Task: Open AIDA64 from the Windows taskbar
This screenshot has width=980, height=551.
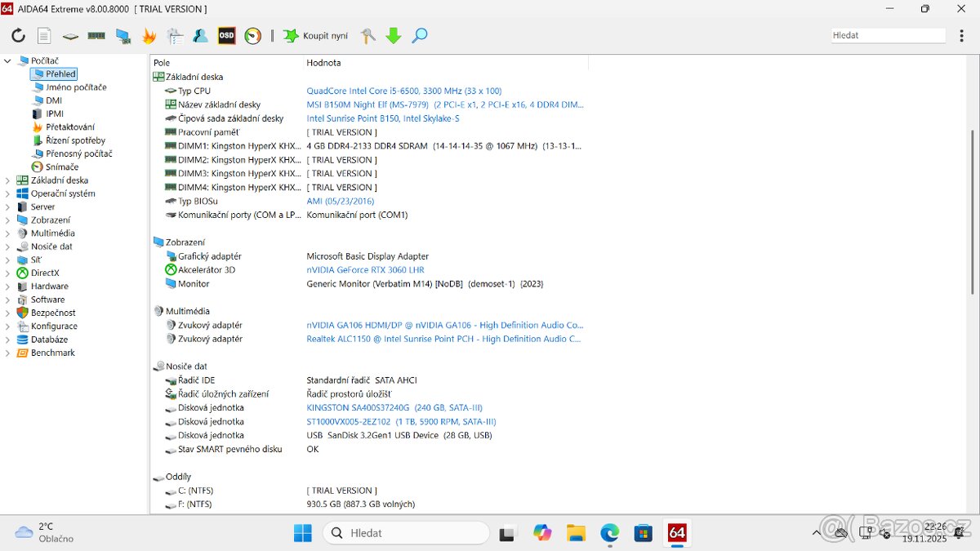Action: [676, 533]
